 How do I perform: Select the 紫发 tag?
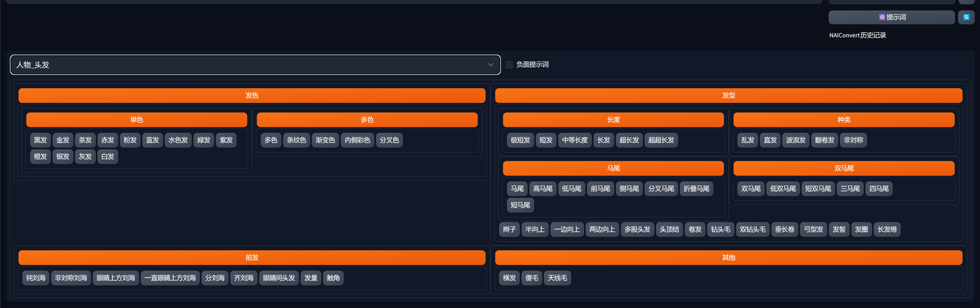point(226,140)
